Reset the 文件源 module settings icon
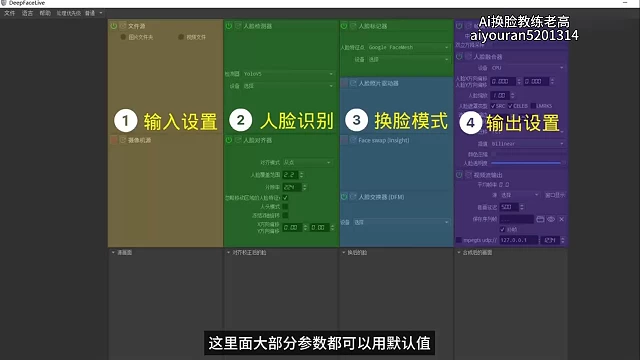The height and width of the screenshot is (360, 640). click(122, 26)
